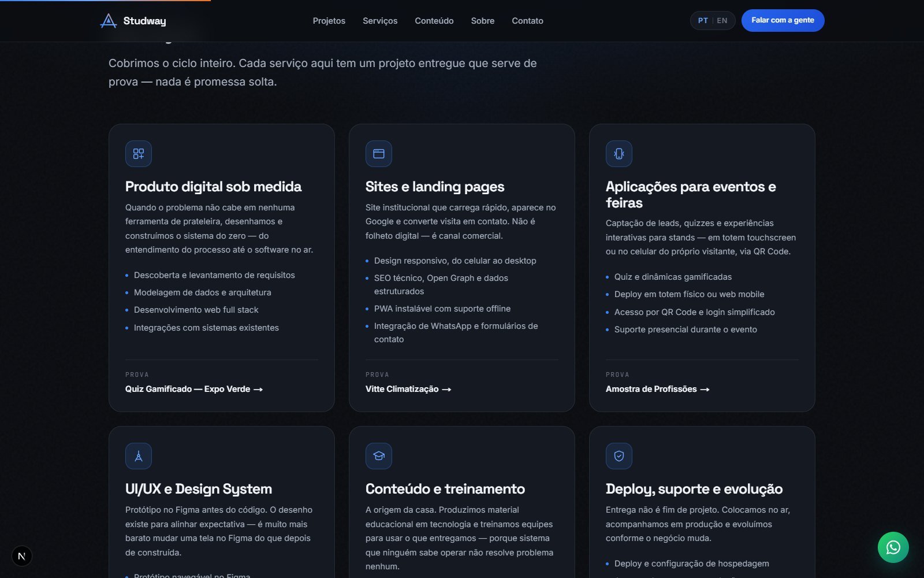Click 'SEO técnico, Open Graph' list item
Image resolution: width=924 pixels, height=578 pixels.
[441, 284]
